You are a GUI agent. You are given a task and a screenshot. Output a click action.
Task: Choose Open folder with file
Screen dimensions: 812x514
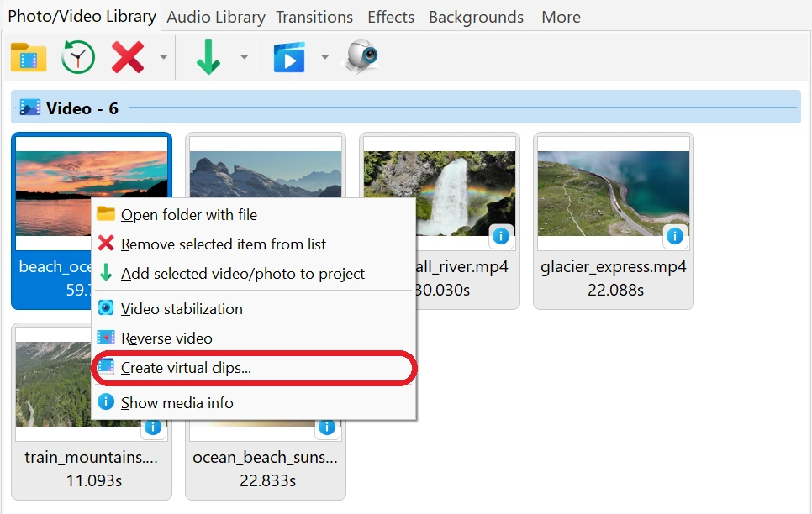pos(254,214)
